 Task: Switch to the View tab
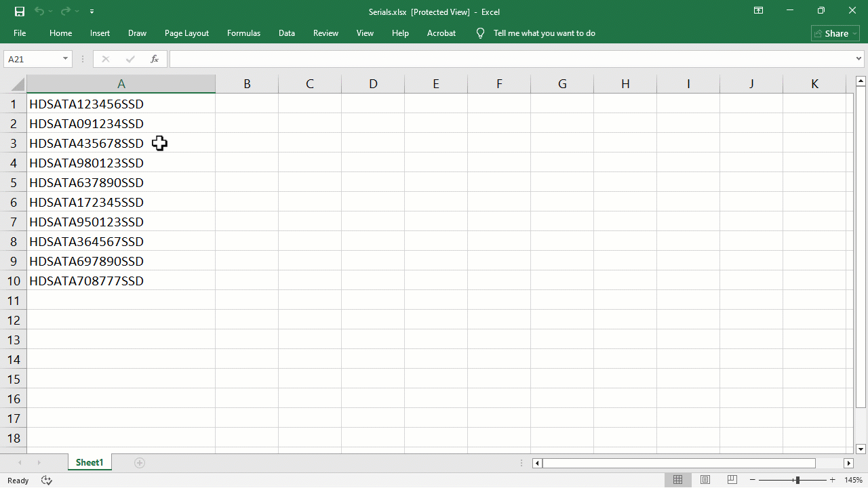[365, 33]
